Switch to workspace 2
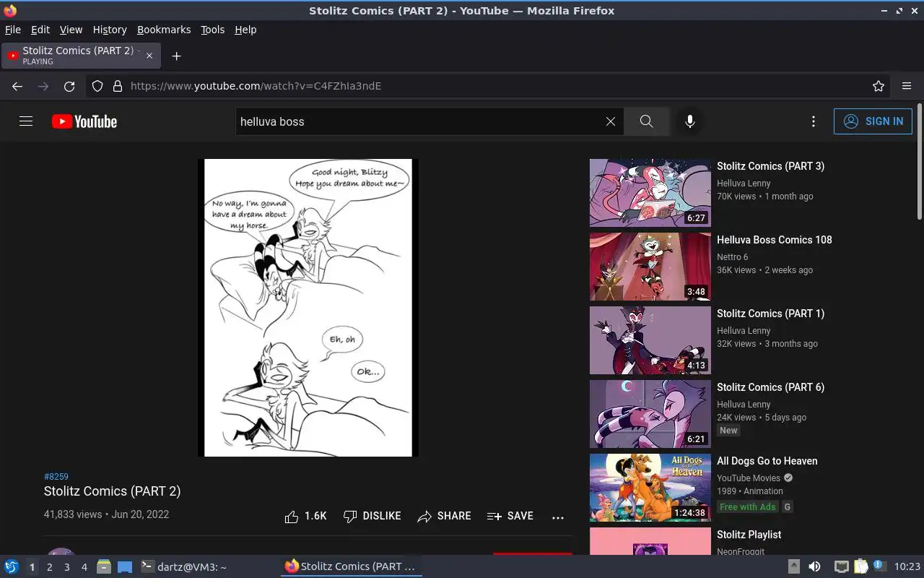This screenshot has height=578, width=924. pyautogui.click(x=49, y=567)
